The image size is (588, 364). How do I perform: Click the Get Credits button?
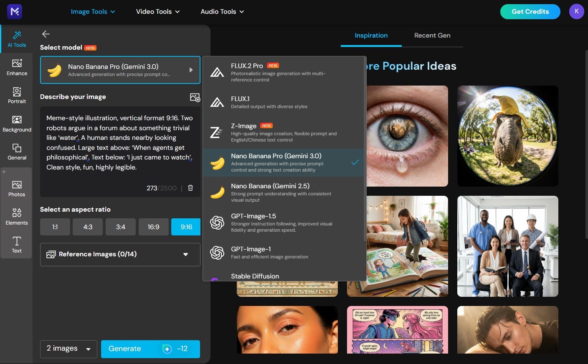[530, 11]
